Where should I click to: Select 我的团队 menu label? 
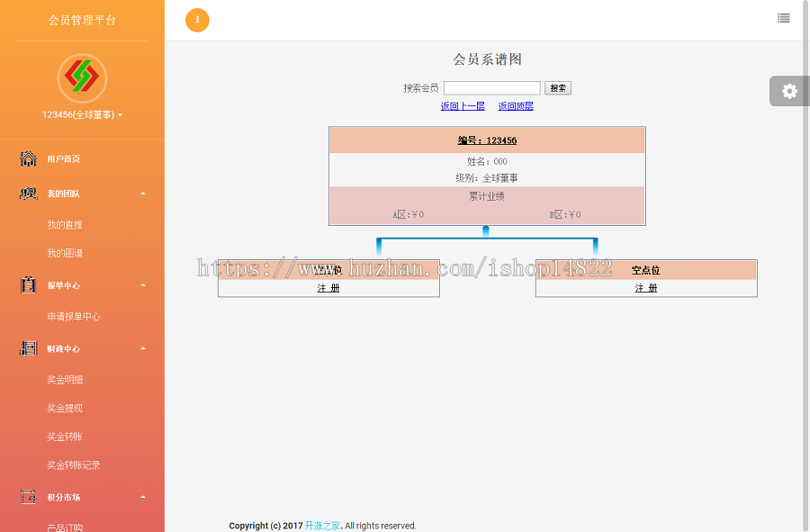click(x=64, y=194)
